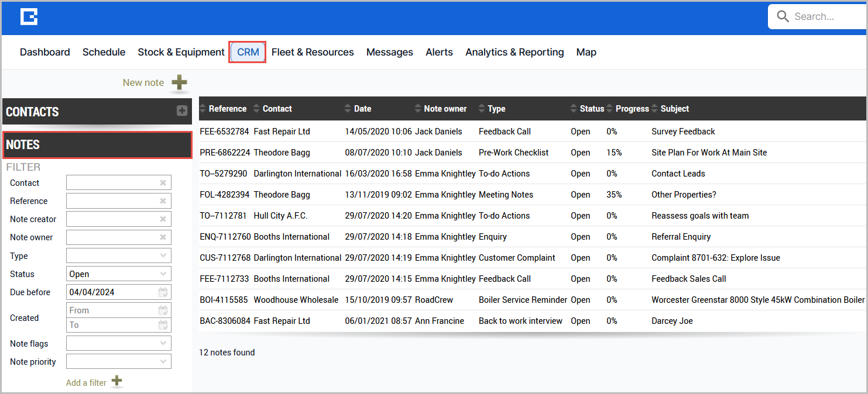Click the Created To date field

pos(119,325)
